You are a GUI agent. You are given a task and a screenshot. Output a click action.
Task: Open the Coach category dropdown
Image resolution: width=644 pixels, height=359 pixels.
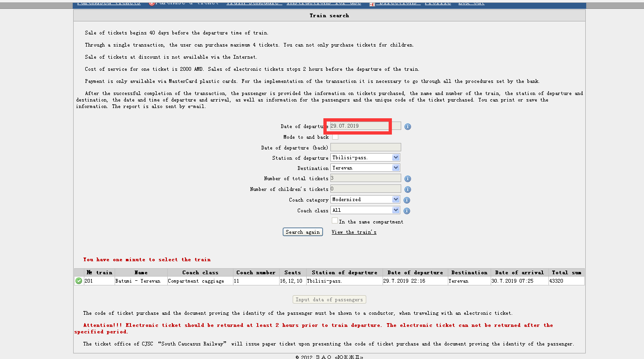(365, 200)
